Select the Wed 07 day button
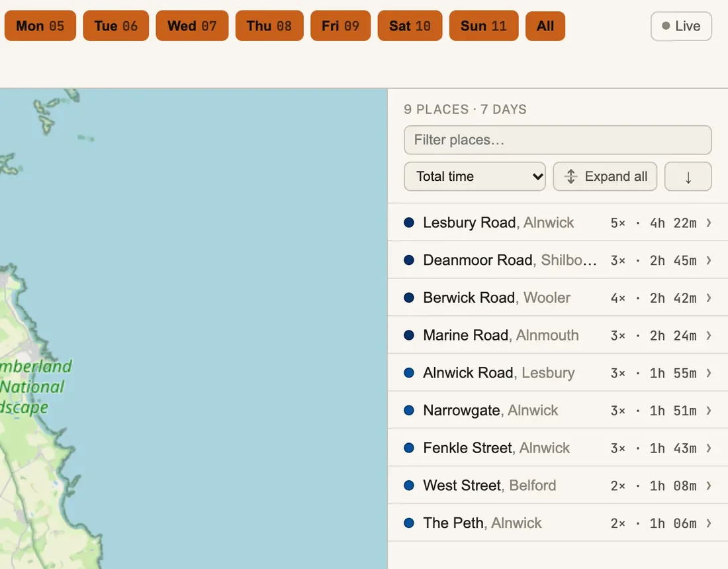Image resolution: width=728 pixels, height=569 pixels. 192,26
